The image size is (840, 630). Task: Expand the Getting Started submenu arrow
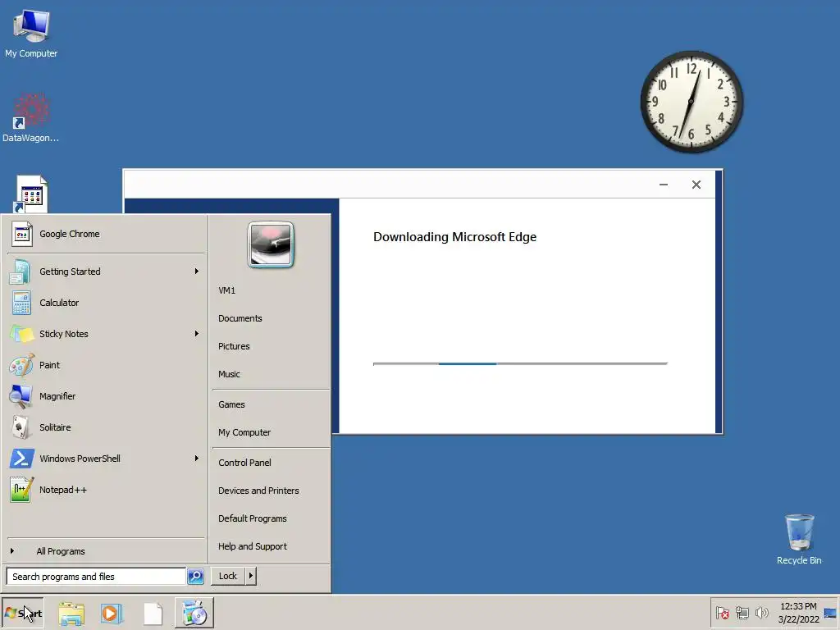(197, 272)
